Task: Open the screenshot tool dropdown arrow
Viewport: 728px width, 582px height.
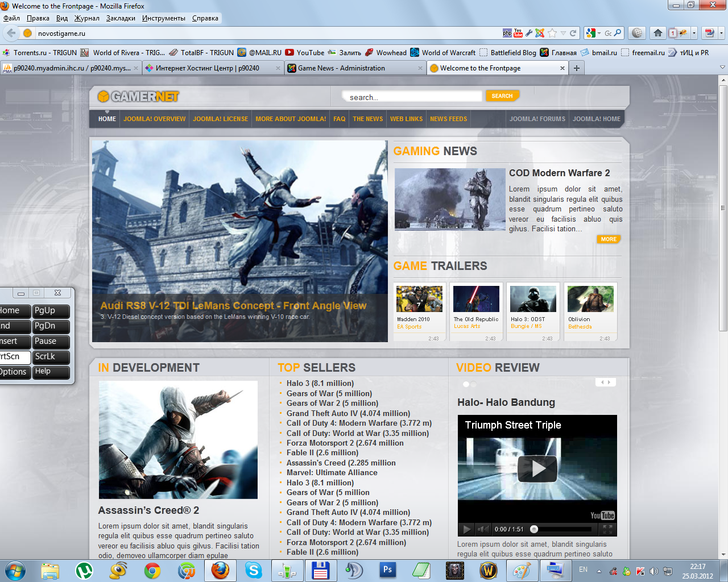Action: click(x=721, y=33)
